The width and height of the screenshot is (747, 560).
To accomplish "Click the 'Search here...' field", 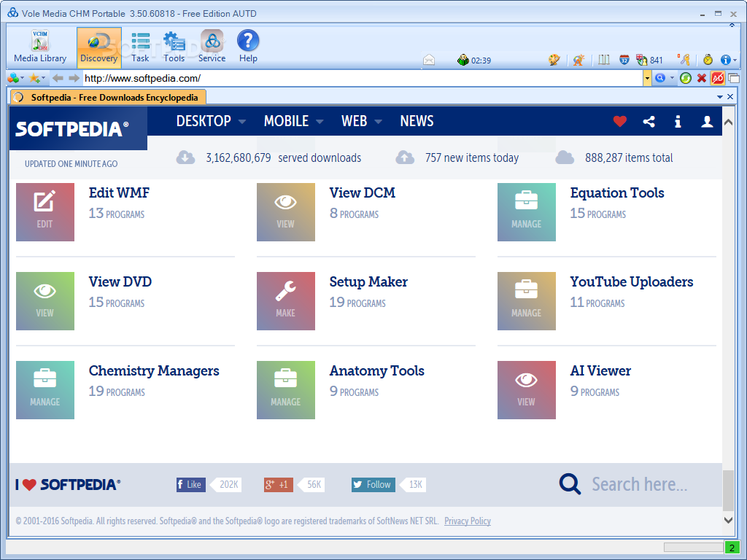I will (639, 484).
